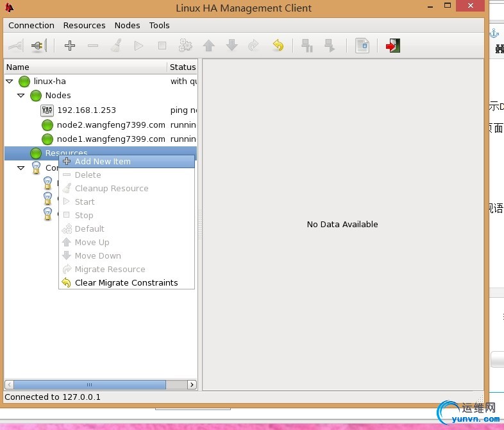
Task: Click green icon of node1.wangfeng7399.com
Action: [x=47, y=139]
